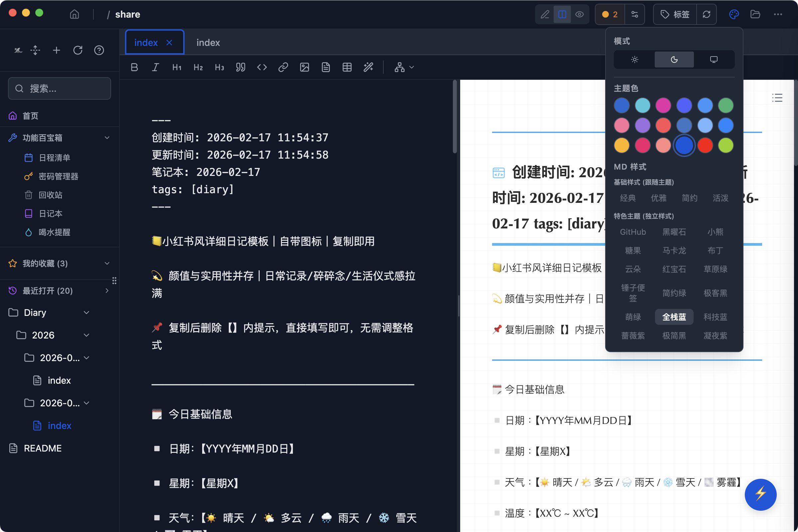Screen dimensions: 798x532
Task: Click the lightning quick-action floating button
Action: tap(760, 495)
